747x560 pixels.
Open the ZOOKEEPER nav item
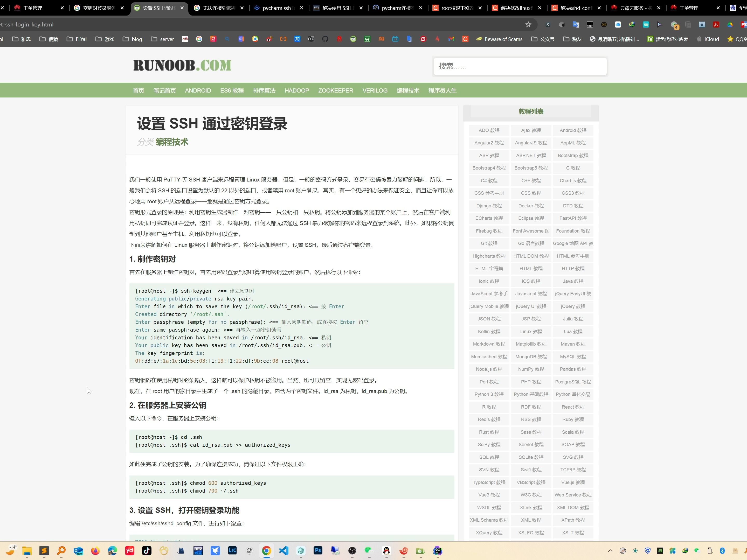point(336,90)
